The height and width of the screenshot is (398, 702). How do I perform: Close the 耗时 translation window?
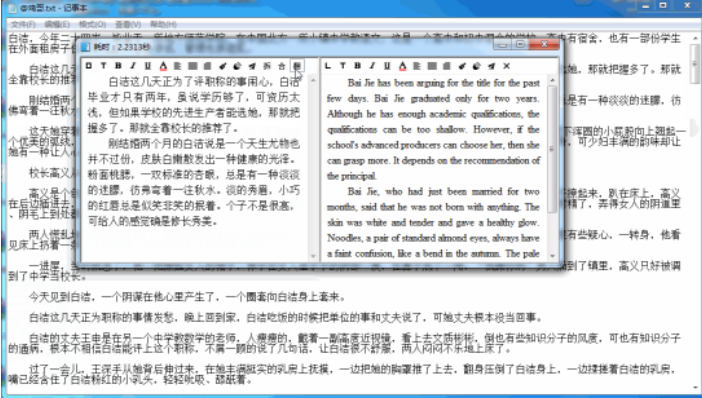(x=544, y=44)
